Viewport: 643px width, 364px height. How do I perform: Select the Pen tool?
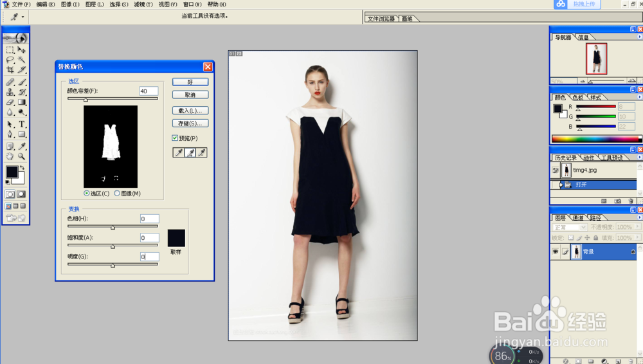[10, 134]
